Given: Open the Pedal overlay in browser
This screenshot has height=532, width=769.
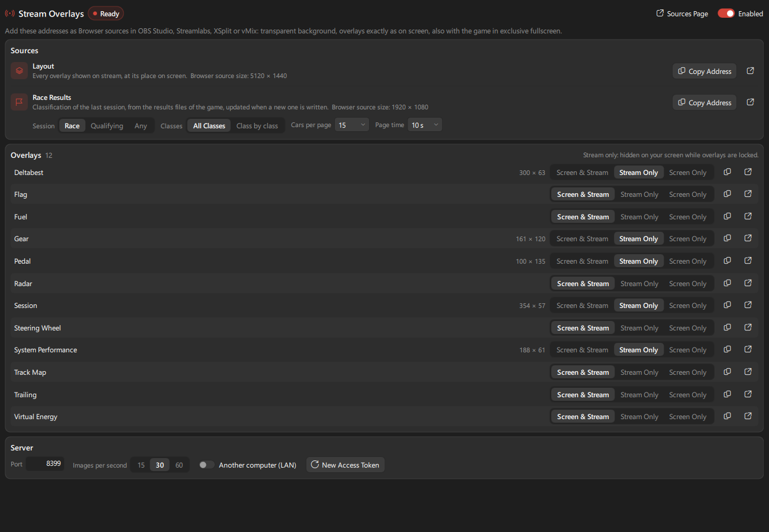Looking at the screenshot, I should (748, 261).
